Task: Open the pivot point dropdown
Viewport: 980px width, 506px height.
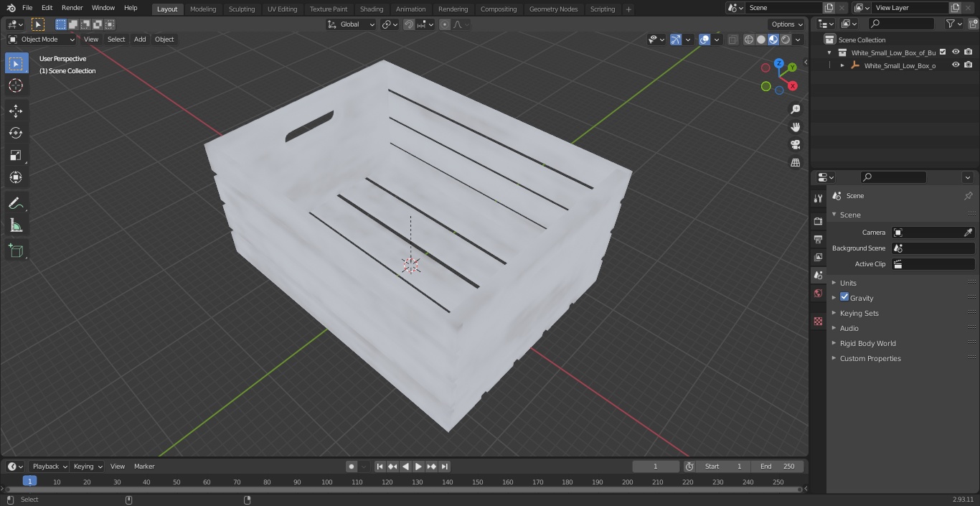Action: 390,24
